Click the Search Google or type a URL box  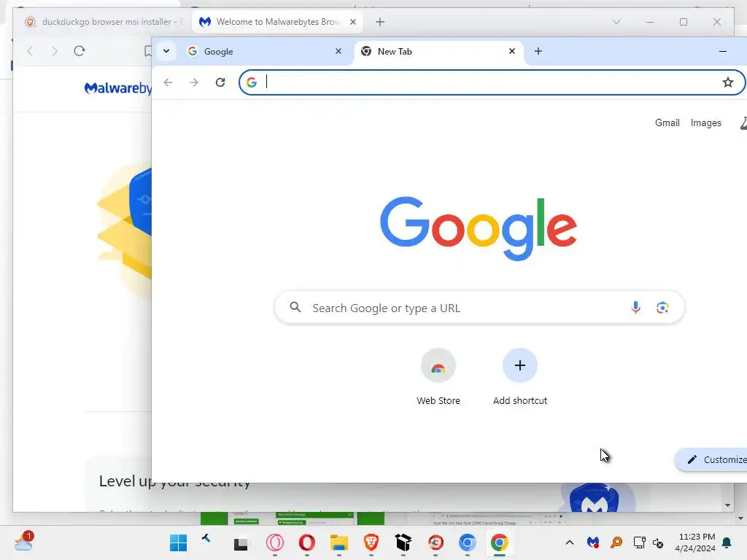[479, 308]
